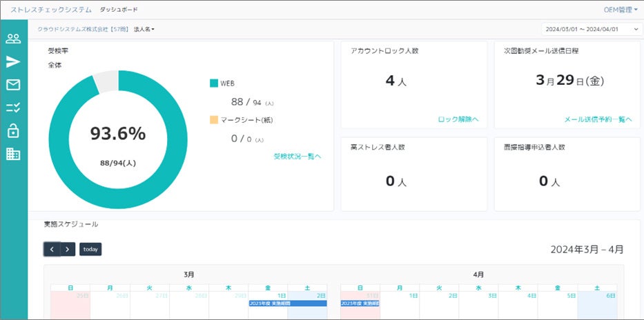Click the orange マークシート legend swatch

214,120
